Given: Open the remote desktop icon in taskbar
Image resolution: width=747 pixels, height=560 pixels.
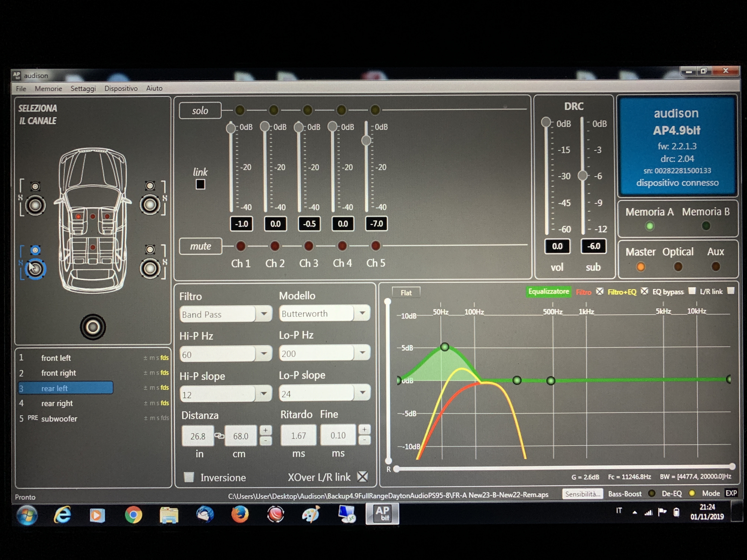Looking at the screenshot, I should [x=347, y=514].
